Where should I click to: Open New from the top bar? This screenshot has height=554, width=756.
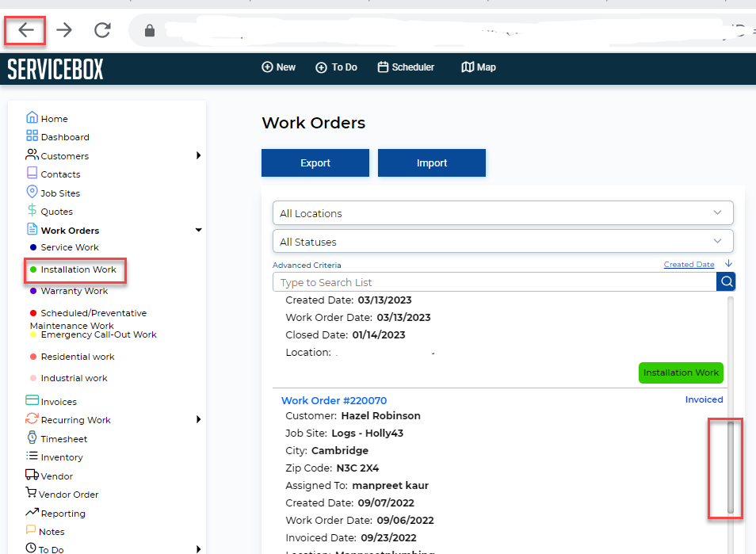click(x=279, y=67)
